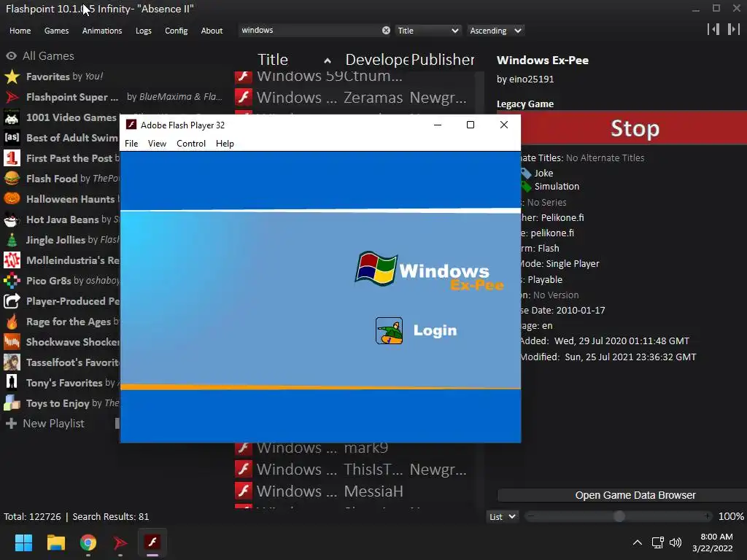The image size is (747, 560).
Task: Open Flash Food burger icon
Action: coord(12,179)
